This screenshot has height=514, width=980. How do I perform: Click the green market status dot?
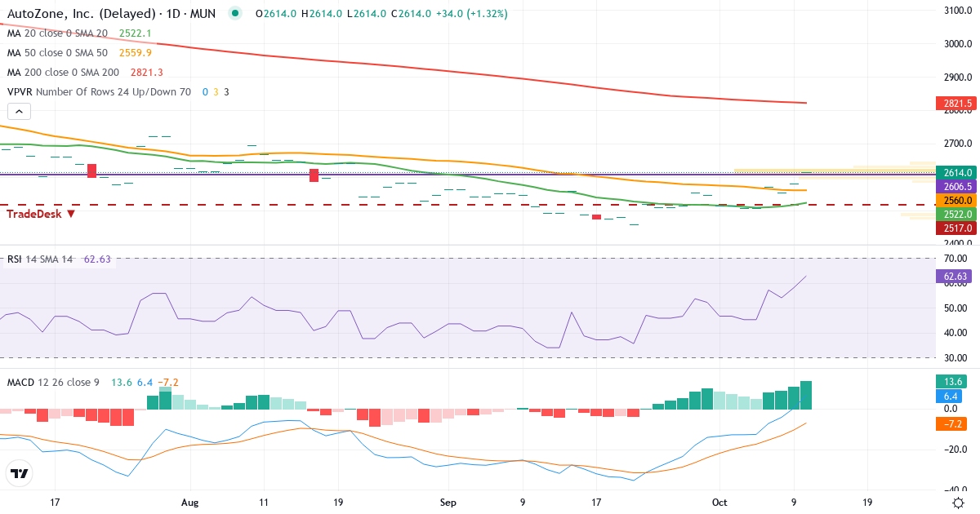click(x=236, y=14)
